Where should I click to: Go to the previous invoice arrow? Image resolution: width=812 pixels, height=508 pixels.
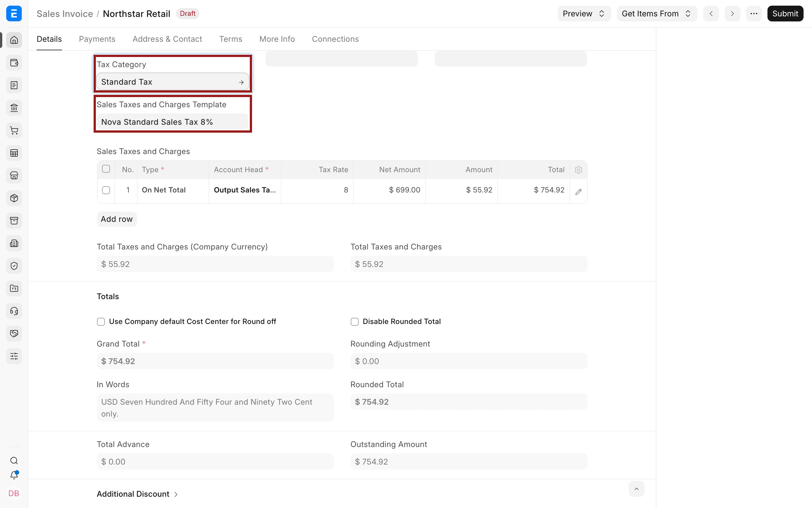pos(711,14)
